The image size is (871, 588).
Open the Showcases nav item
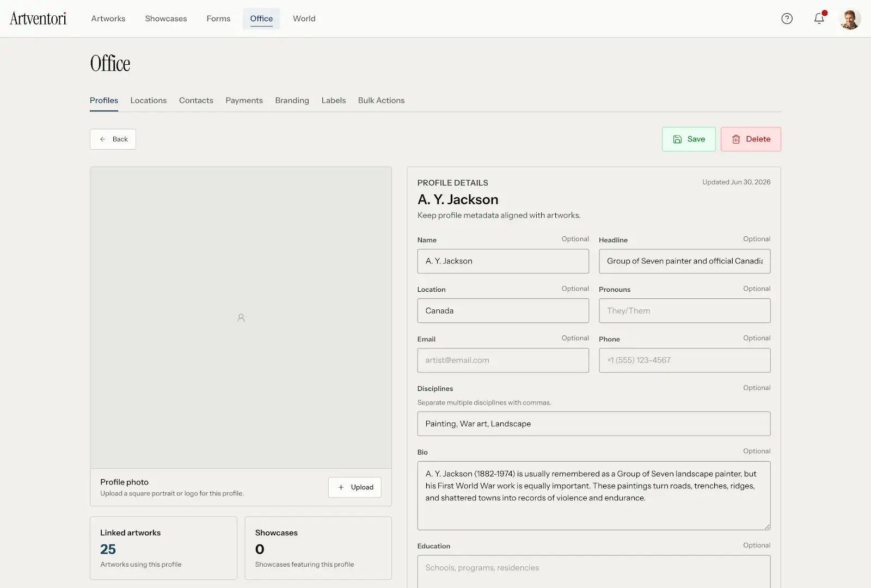point(166,19)
